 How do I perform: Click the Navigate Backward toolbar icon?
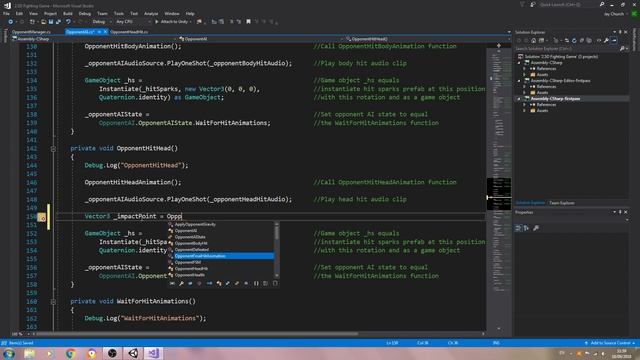click(11, 22)
